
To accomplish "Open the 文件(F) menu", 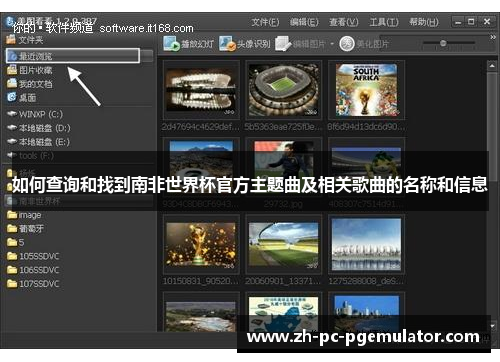I will 265,22.
